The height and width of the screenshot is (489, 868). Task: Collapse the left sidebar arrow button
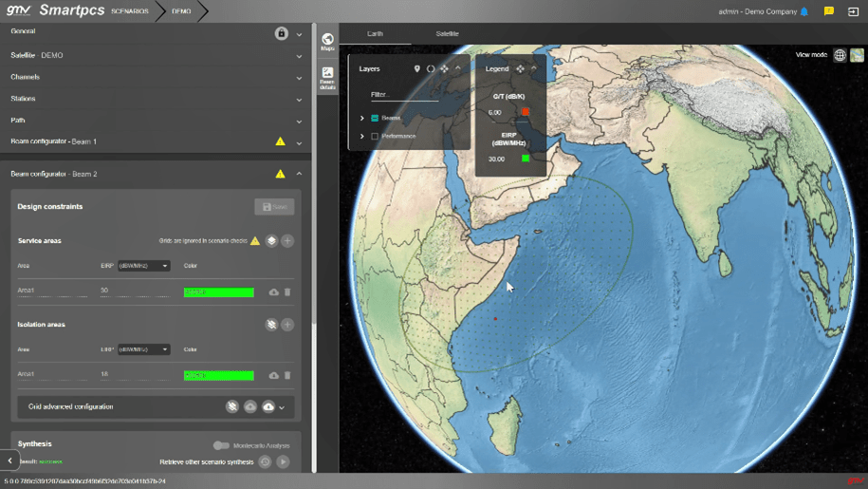9,461
